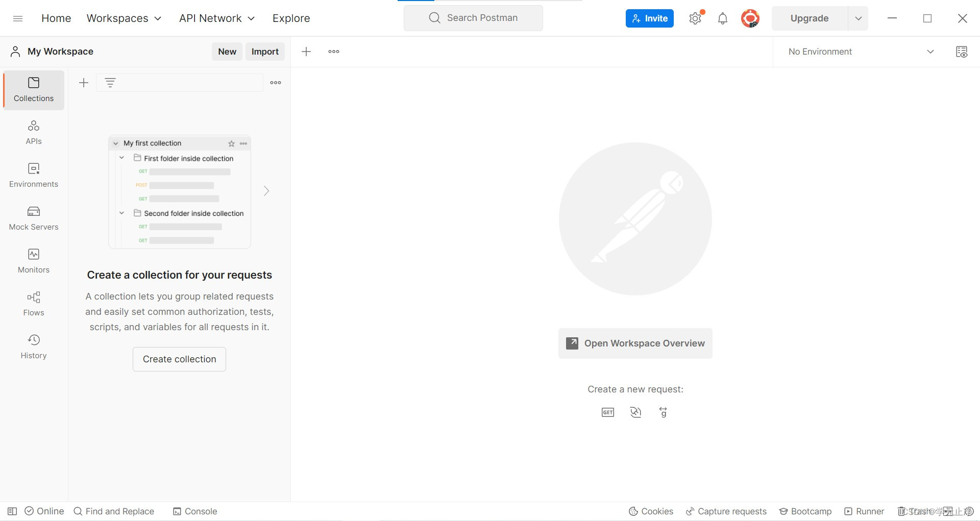Click Capture requests
The height and width of the screenshot is (521, 980).
726,511
